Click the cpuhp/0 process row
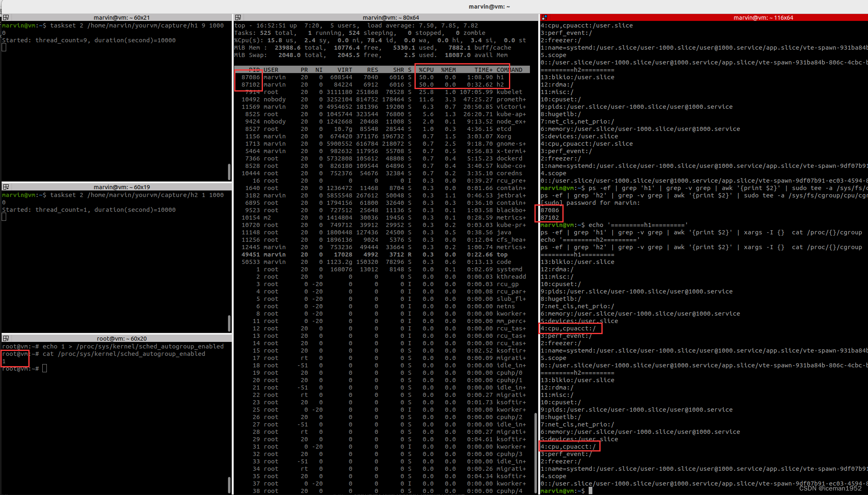Viewport: 868px width, 495px height. point(382,373)
